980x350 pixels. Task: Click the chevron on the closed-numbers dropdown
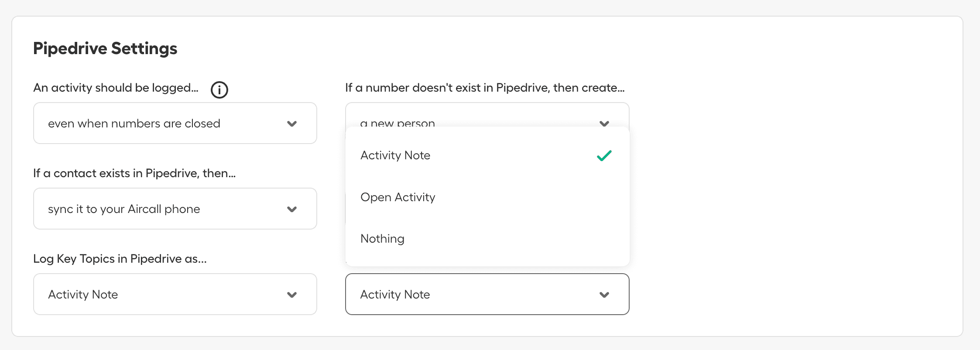pos(292,124)
